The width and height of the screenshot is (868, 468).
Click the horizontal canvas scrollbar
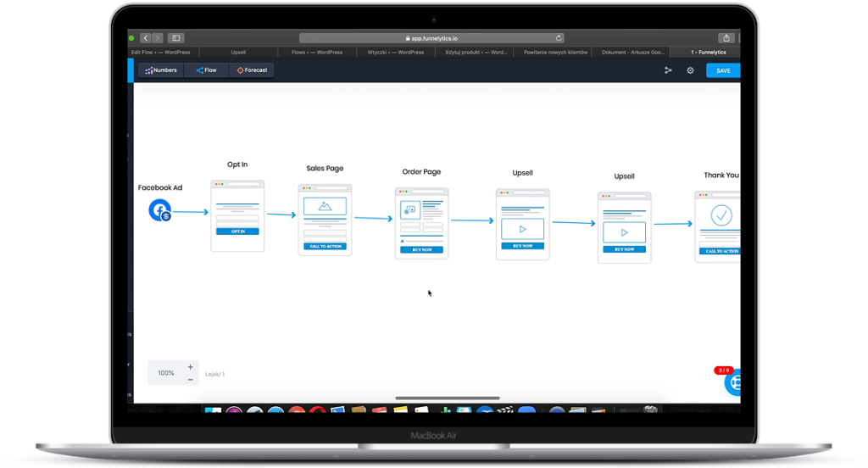[448, 398]
